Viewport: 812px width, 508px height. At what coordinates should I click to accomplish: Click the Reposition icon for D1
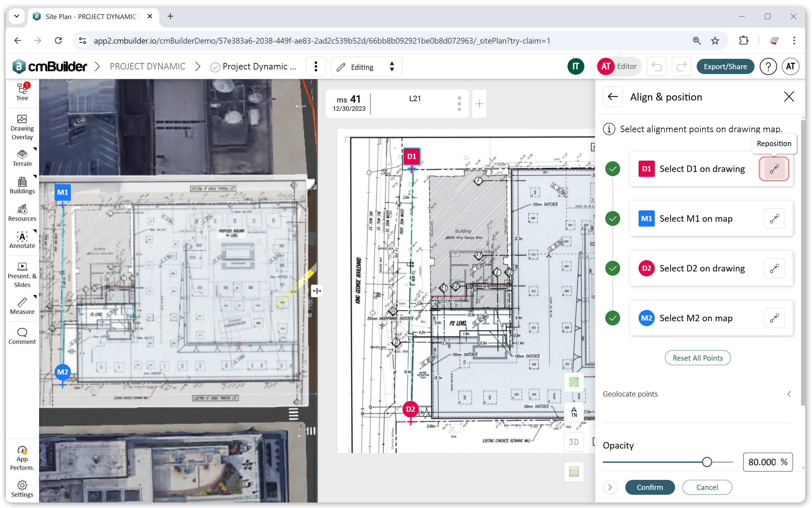pyautogui.click(x=774, y=169)
